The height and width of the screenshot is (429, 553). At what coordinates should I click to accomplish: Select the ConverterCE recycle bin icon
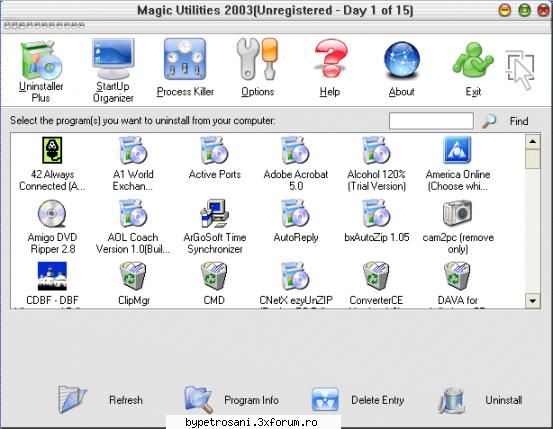click(x=376, y=276)
